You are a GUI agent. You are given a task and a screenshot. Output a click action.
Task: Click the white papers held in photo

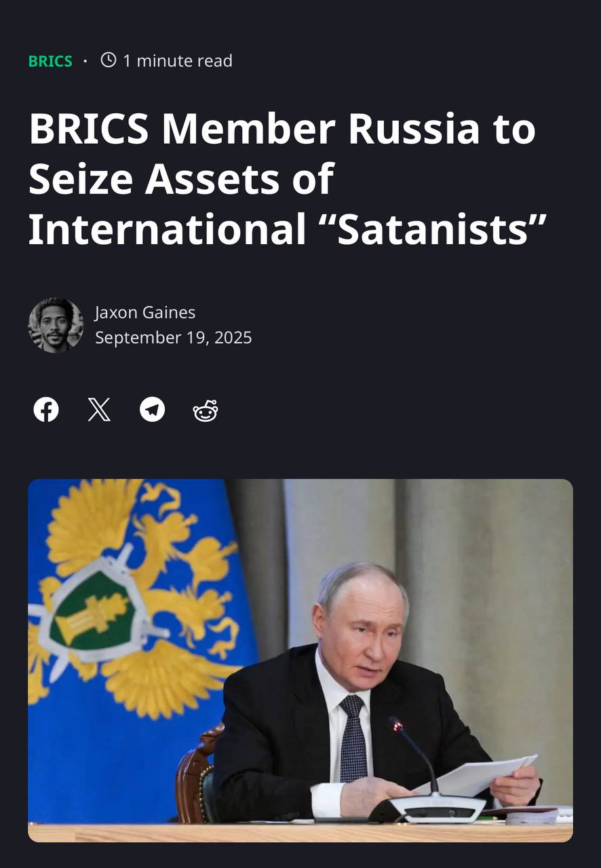(x=483, y=775)
